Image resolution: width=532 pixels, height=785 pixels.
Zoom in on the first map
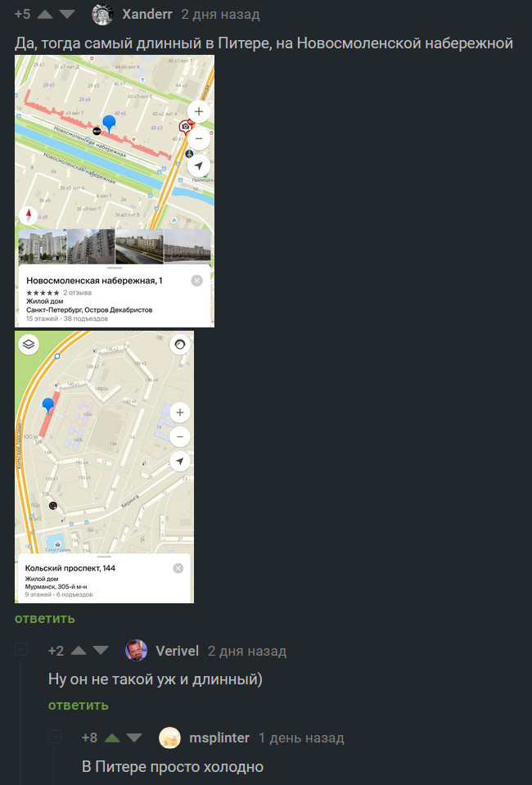pyautogui.click(x=199, y=111)
